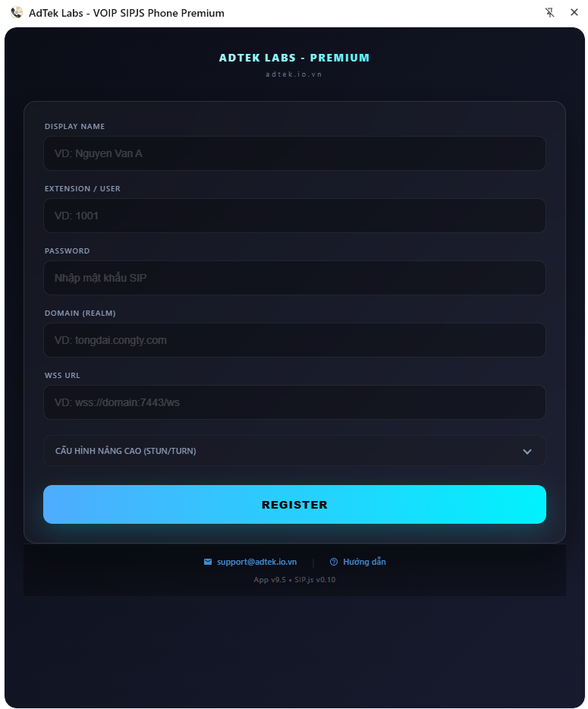Expand the Cấu hình nâng cao (STUN/TURN) section

[126, 451]
